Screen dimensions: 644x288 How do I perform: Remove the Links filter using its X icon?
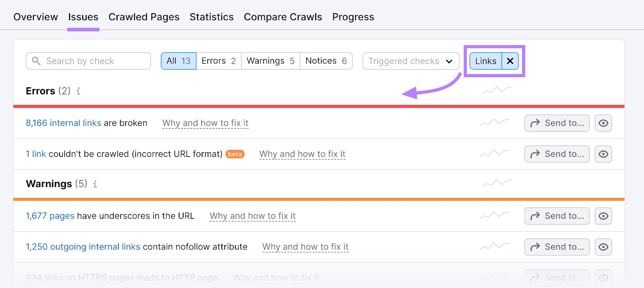coord(510,61)
